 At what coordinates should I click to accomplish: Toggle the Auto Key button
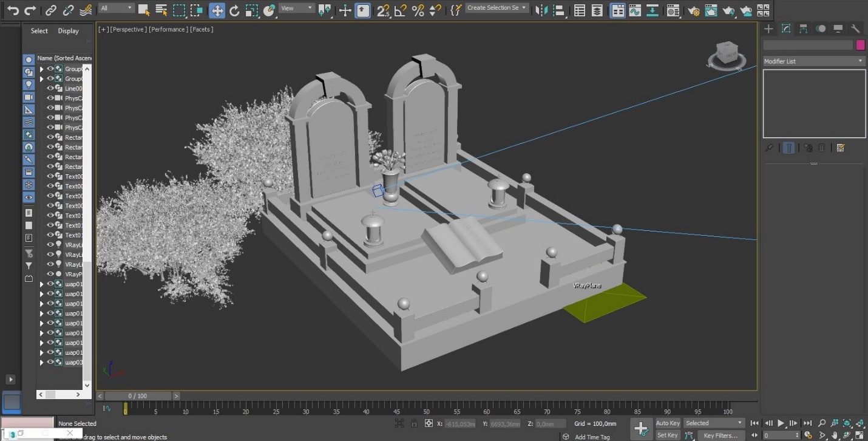tap(668, 423)
